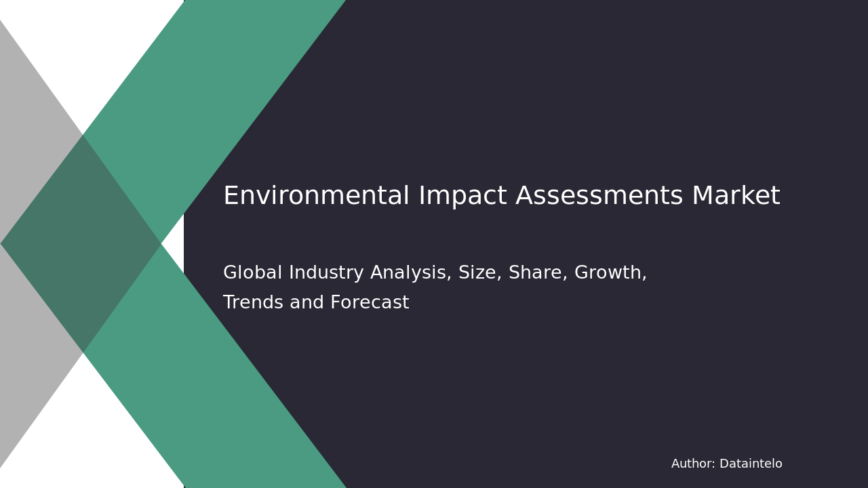Click the Author label text
868x488 pixels.
[693, 464]
